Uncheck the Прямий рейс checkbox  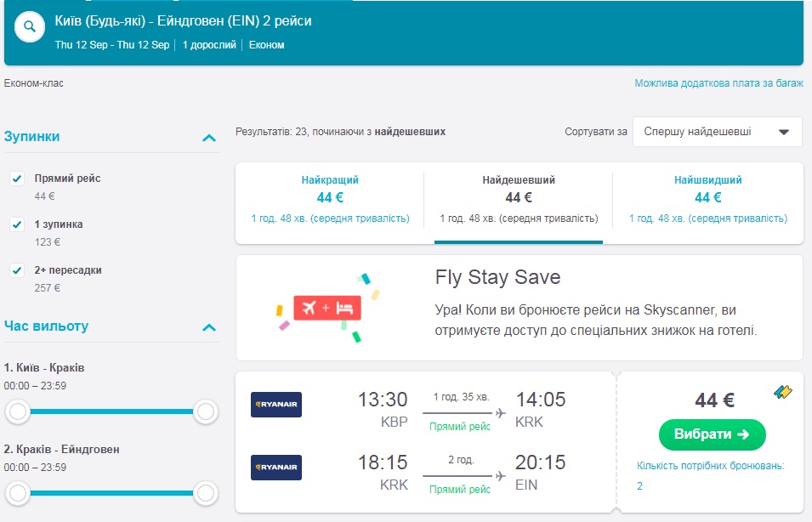click(x=16, y=179)
